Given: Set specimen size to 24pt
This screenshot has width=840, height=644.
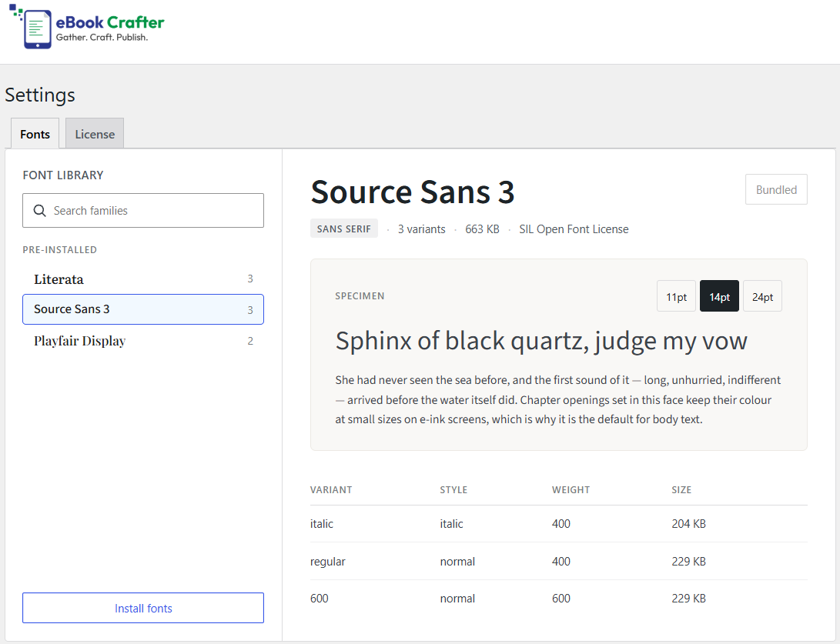Looking at the screenshot, I should [x=762, y=296].
